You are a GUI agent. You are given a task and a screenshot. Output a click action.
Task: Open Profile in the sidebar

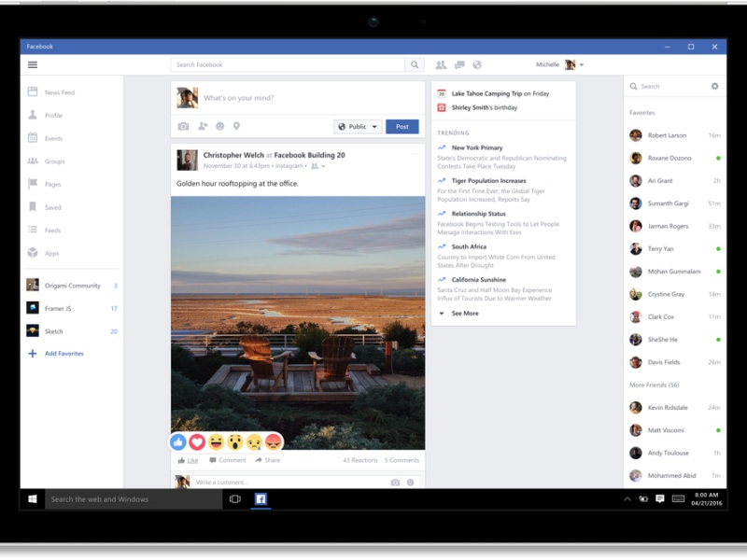(x=53, y=115)
